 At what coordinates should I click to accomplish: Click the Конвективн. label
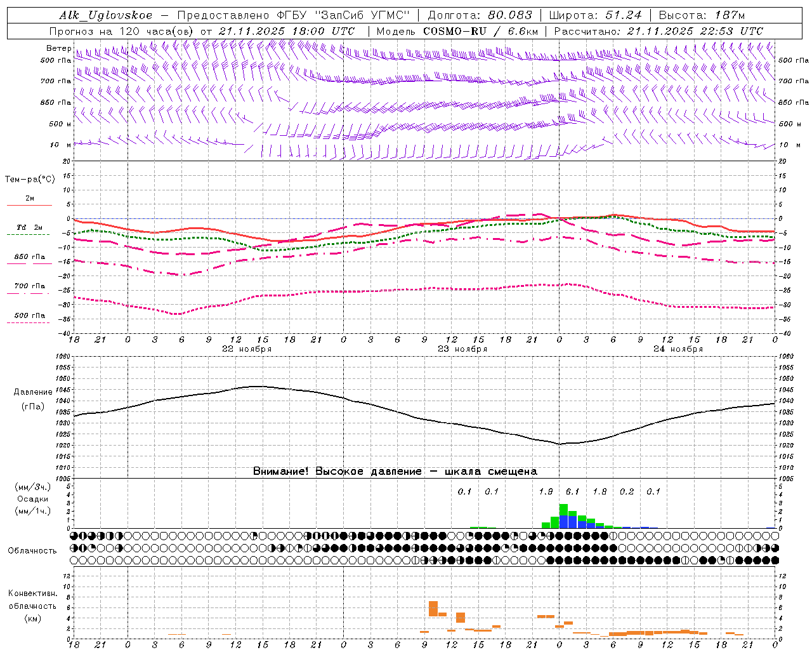coord(33,594)
